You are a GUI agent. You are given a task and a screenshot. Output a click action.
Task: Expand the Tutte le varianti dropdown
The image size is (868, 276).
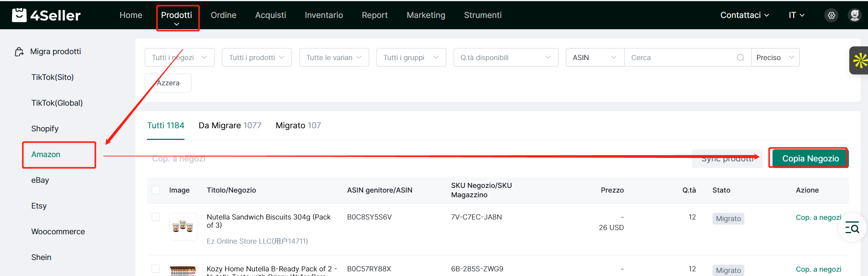(334, 57)
